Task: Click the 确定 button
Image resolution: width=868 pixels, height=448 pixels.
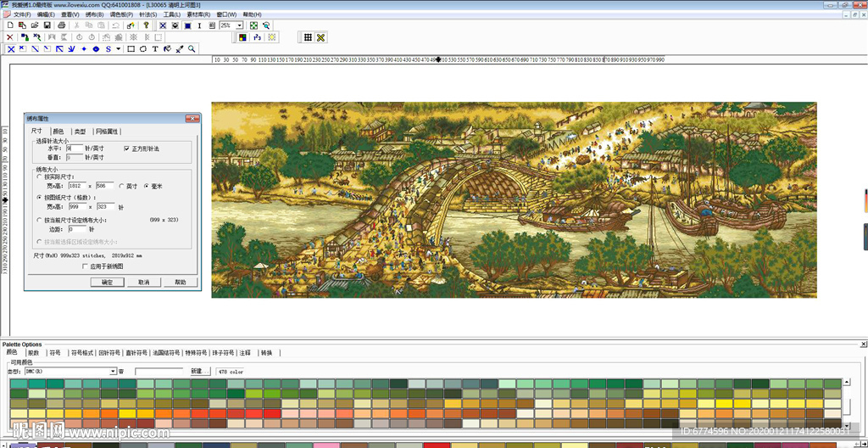Action: pyautogui.click(x=107, y=282)
